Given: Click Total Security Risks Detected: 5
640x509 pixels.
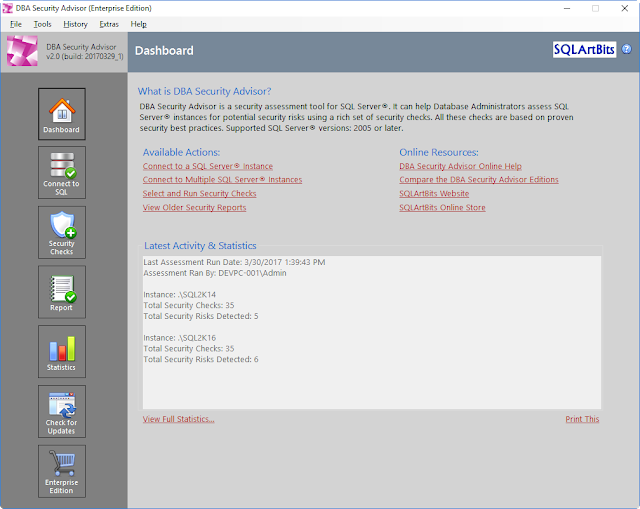Looking at the screenshot, I should (x=201, y=316).
